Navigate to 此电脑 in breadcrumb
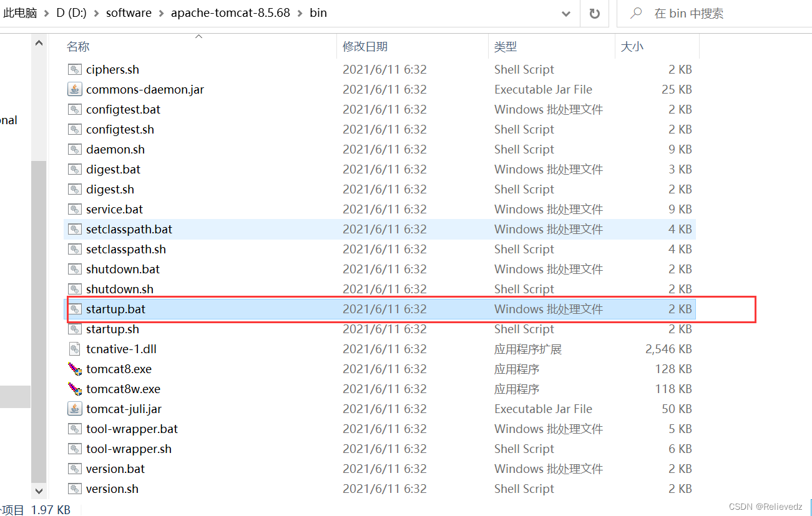 [20, 13]
